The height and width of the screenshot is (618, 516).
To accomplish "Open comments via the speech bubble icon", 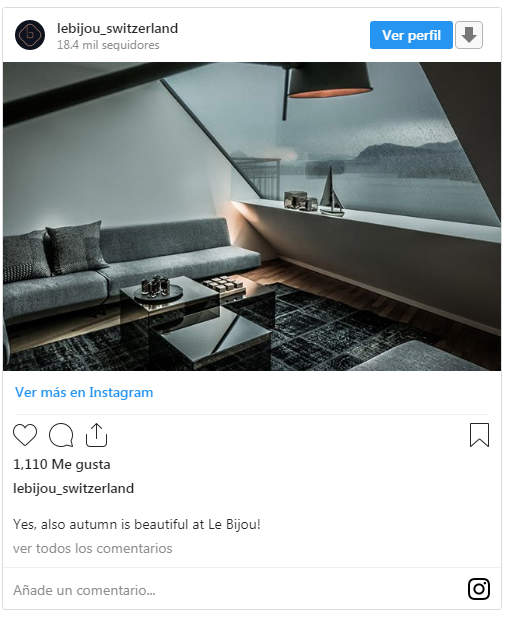I will click(x=61, y=435).
